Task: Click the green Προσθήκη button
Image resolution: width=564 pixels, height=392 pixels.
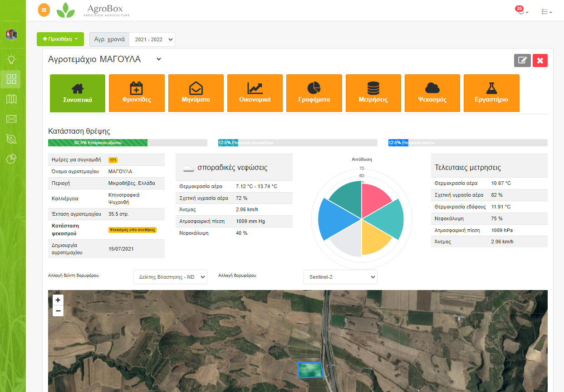Action: [x=60, y=39]
